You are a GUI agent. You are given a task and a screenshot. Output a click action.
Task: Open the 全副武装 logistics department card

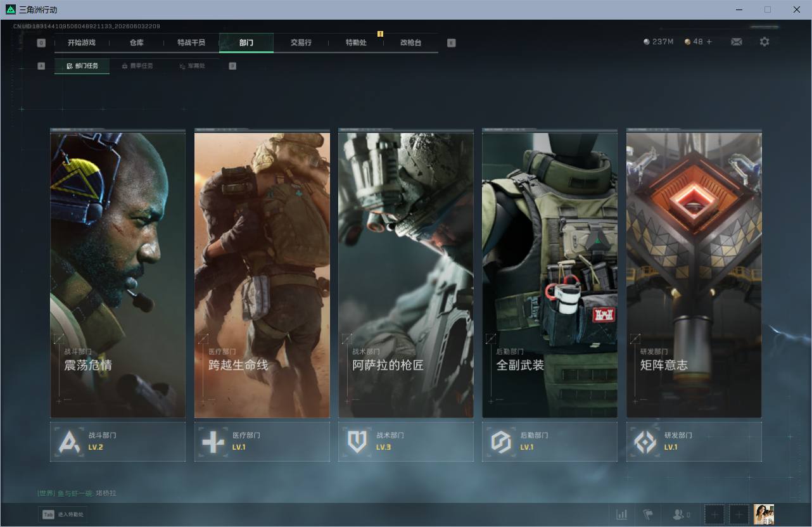[550, 274]
